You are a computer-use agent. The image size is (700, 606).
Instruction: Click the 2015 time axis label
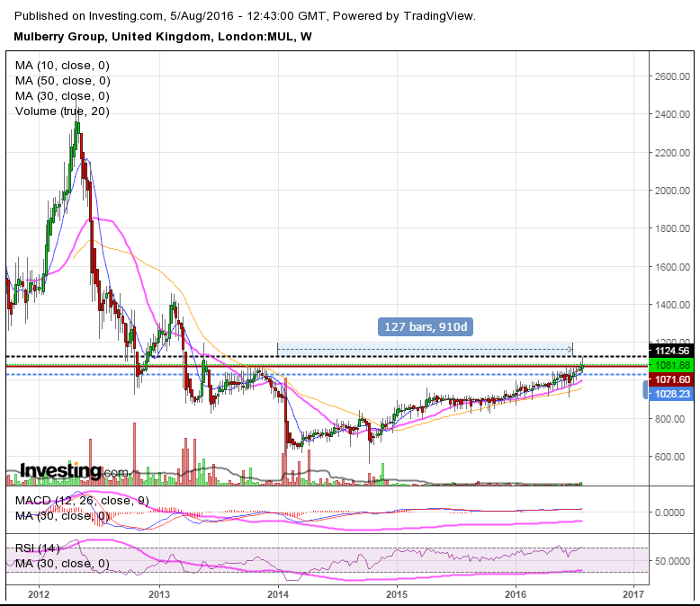coord(397,594)
